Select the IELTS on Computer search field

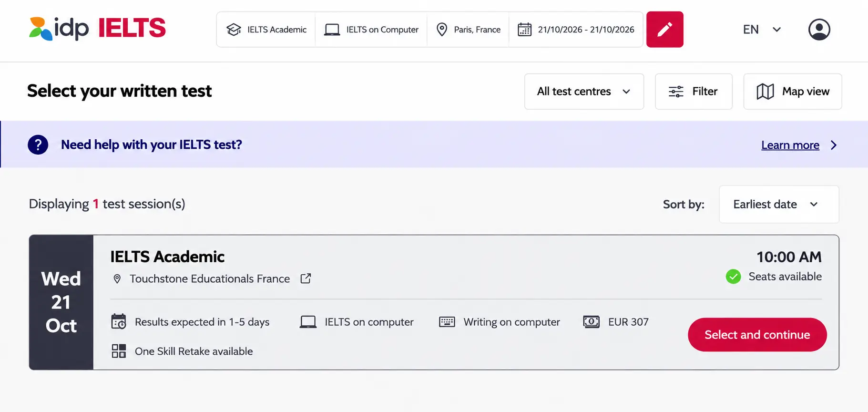tap(371, 30)
